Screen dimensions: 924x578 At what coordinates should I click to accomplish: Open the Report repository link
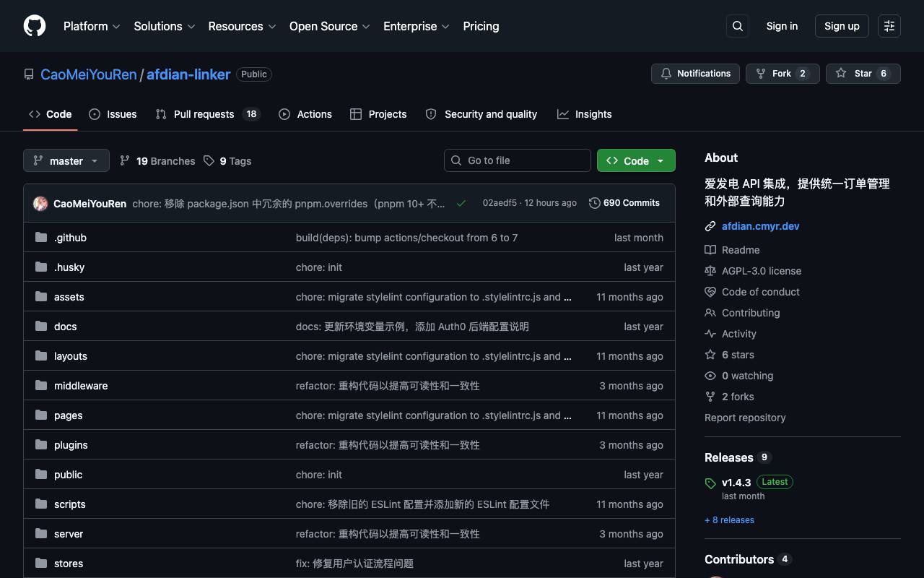point(745,418)
